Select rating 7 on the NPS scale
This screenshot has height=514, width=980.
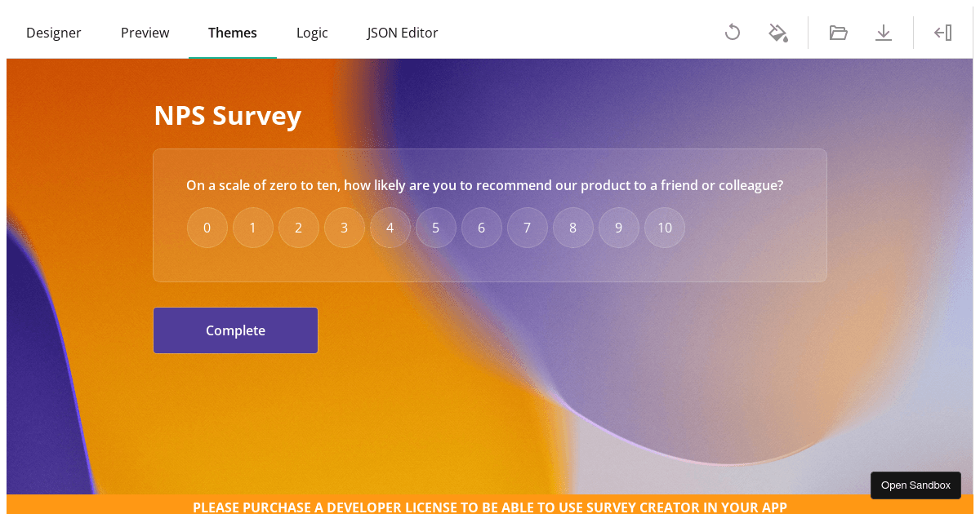pyautogui.click(x=528, y=228)
